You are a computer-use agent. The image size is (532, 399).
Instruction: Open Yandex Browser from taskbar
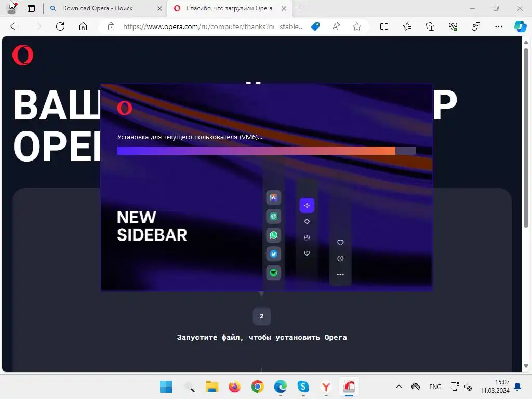click(x=326, y=387)
